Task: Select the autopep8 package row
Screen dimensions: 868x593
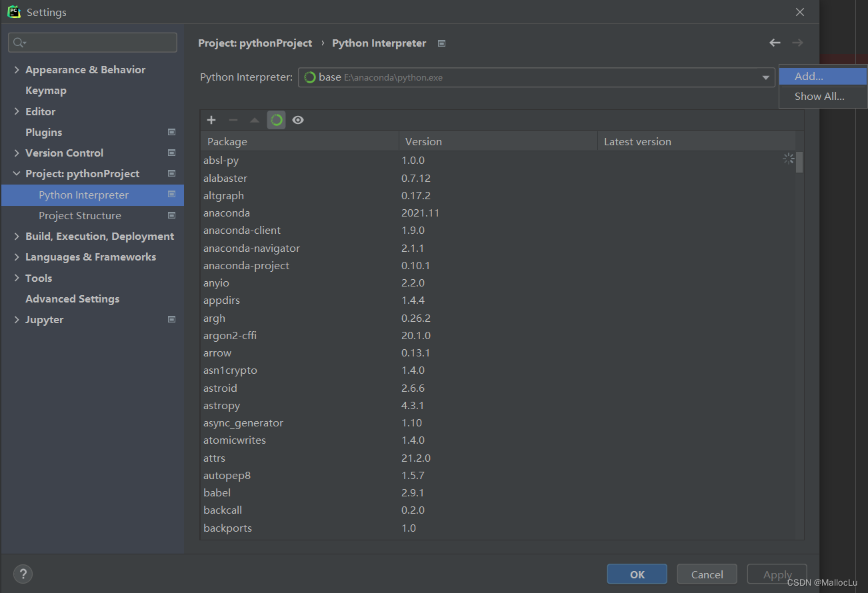Action: [x=498, y=475]
